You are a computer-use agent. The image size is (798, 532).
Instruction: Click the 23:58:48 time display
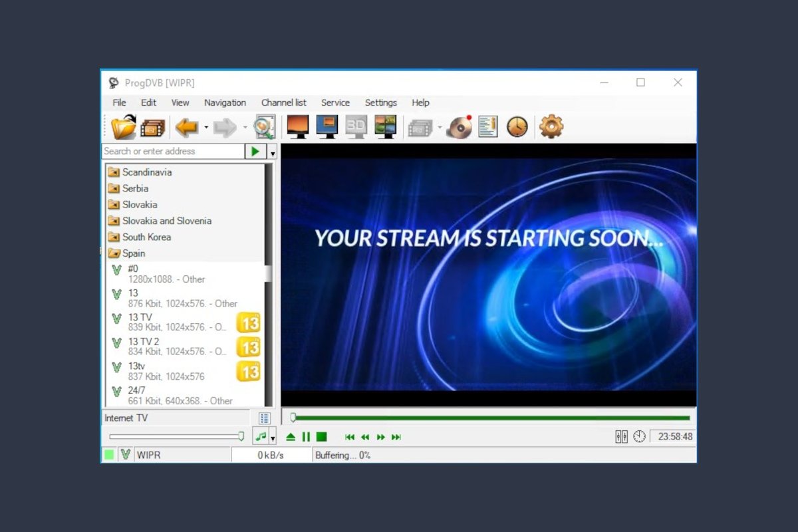675,437
